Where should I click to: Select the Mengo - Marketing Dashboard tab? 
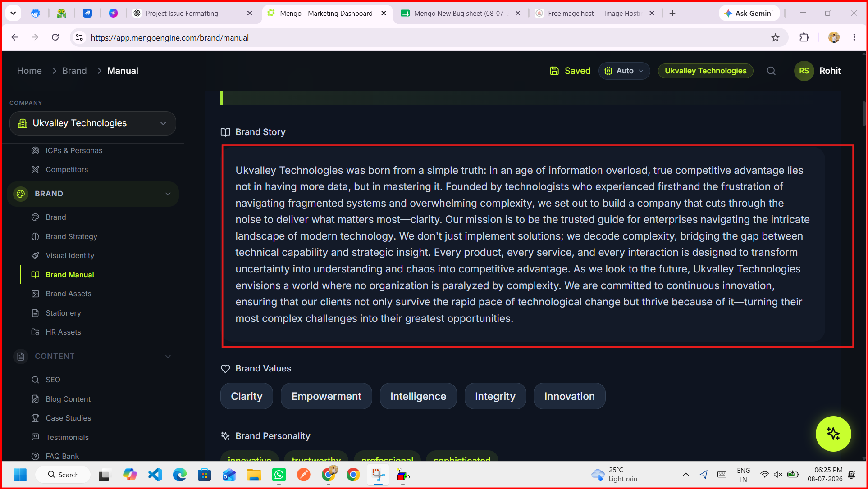(326, 14)
